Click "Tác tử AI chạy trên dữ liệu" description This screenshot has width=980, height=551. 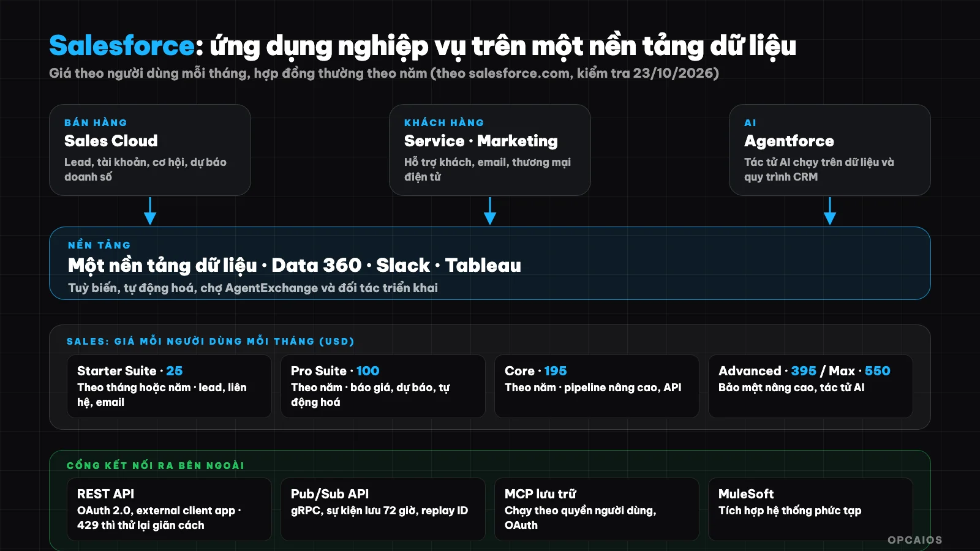pos(819,170)
